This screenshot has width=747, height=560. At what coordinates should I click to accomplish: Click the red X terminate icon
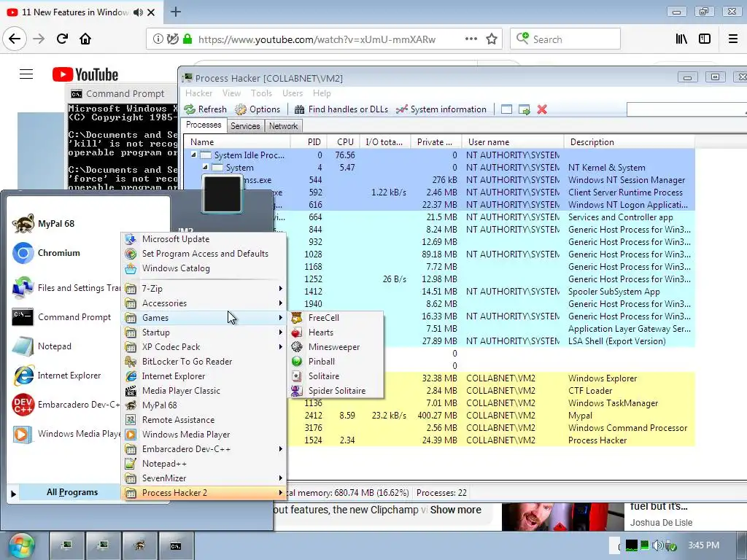(542, 109)
